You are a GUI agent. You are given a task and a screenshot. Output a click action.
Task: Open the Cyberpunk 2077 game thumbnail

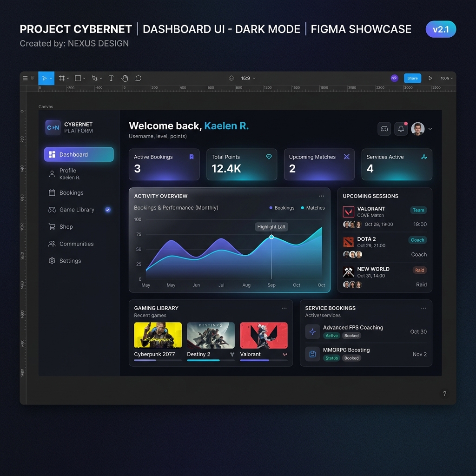click(158, 335)
